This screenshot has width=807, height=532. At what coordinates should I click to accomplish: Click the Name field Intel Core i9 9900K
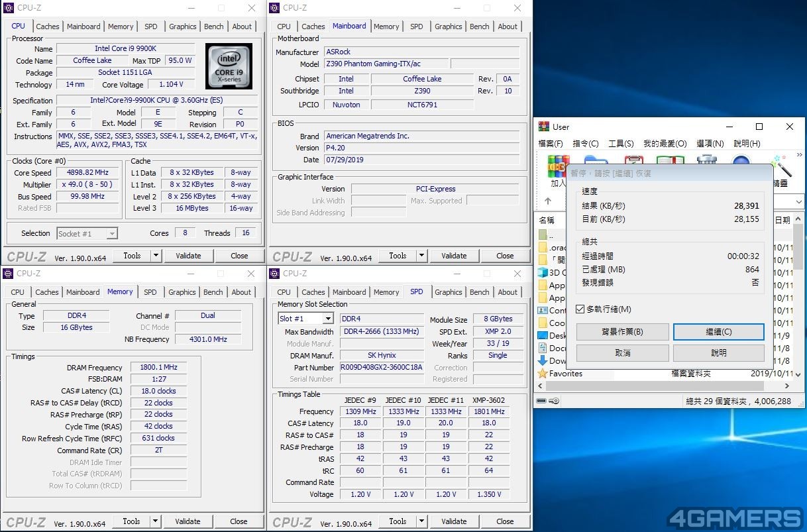(x=125, y=49)
